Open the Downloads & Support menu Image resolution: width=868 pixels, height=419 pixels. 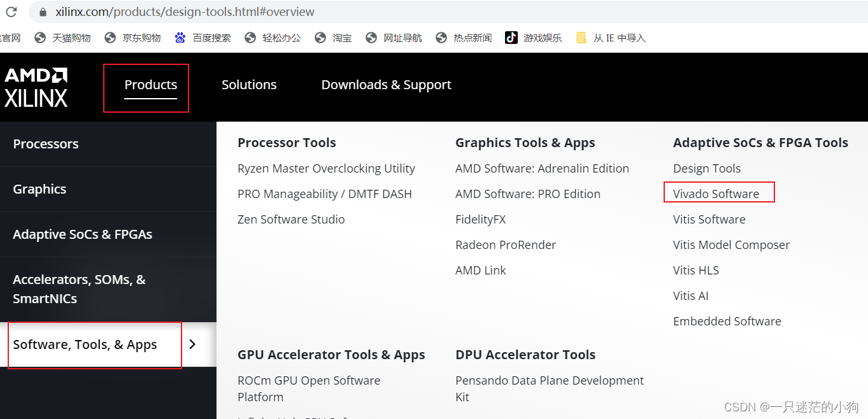coord(387,85)
